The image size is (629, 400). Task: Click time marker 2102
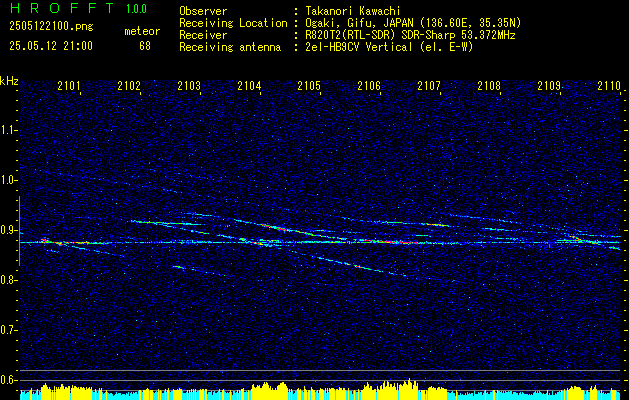point(129,86)
